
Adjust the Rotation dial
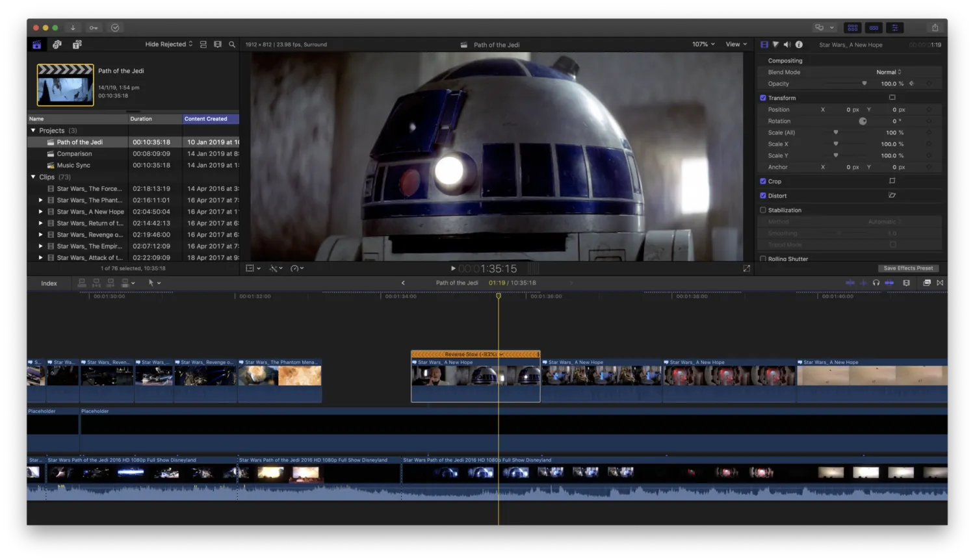click(x=863, y=121)
